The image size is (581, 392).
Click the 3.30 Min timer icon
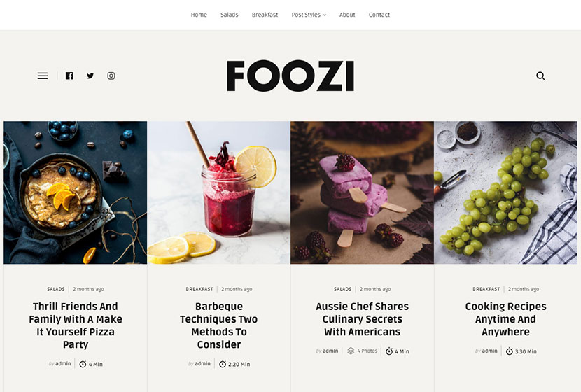click(x=510, y=351)
